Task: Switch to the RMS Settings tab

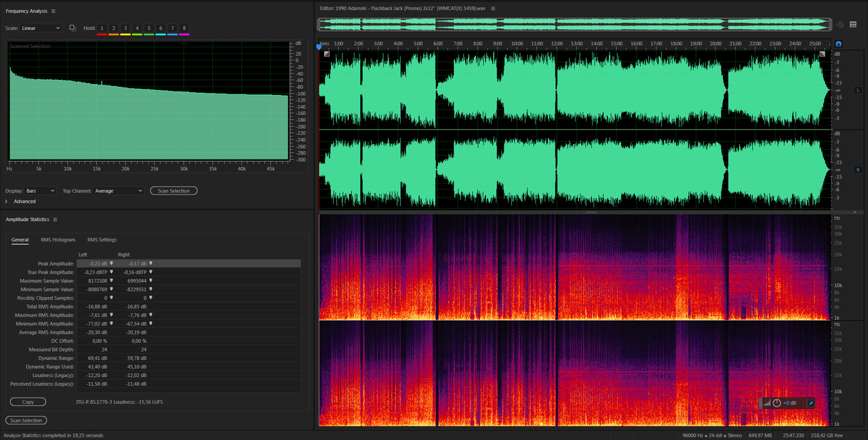Action: point(102,240)
